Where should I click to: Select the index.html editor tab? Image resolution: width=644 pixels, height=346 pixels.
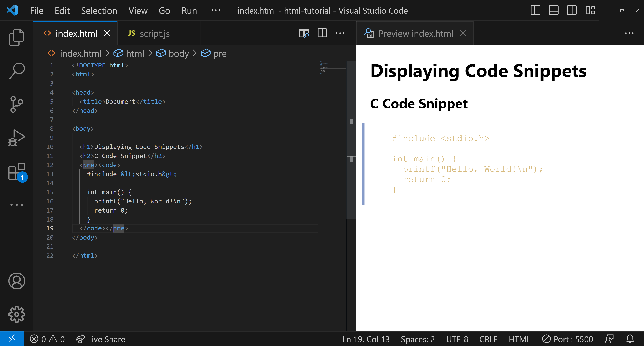pyautogui.click(x=75, y=33)
